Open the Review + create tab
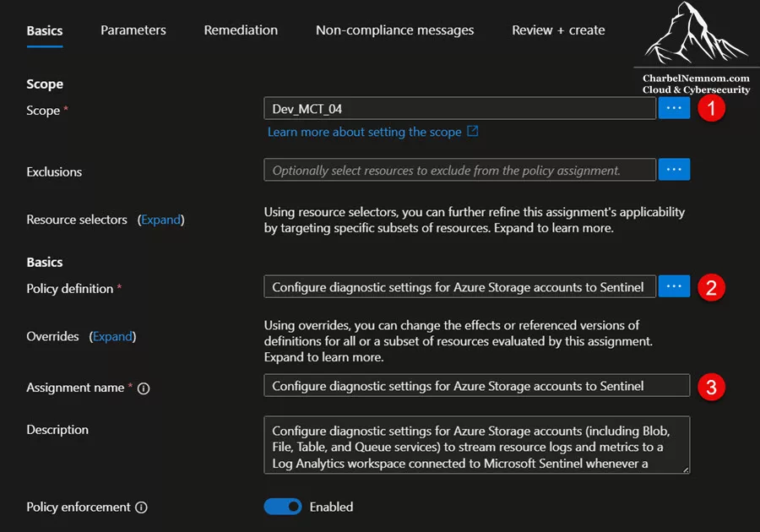The height and width of the screenshot is (532, 760). point(558,30)
